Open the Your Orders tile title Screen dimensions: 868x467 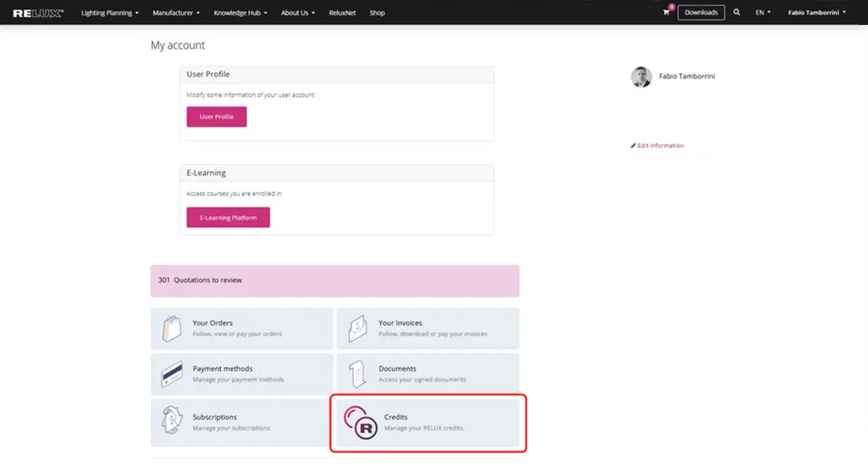(213, 323)
